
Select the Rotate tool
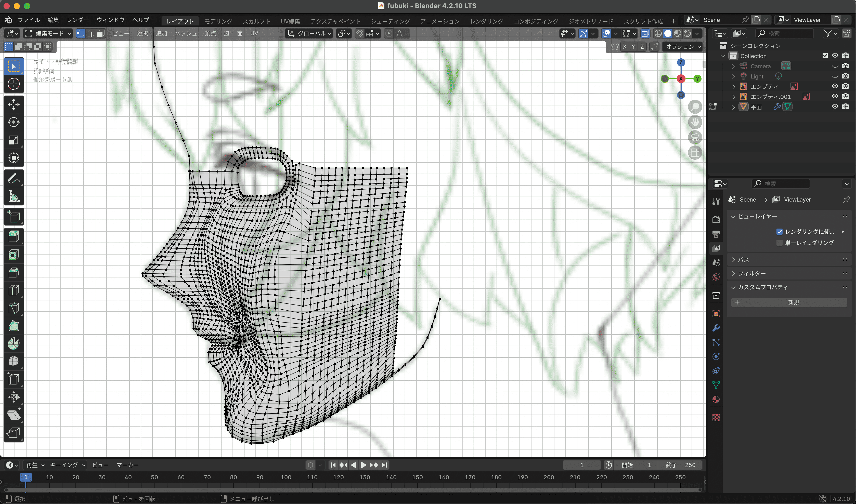[x=14, y=122]
